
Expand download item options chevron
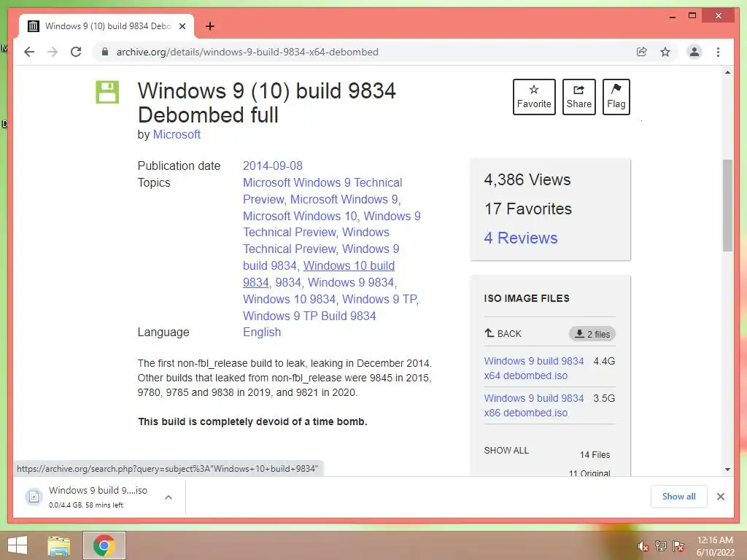pos(169,497)
